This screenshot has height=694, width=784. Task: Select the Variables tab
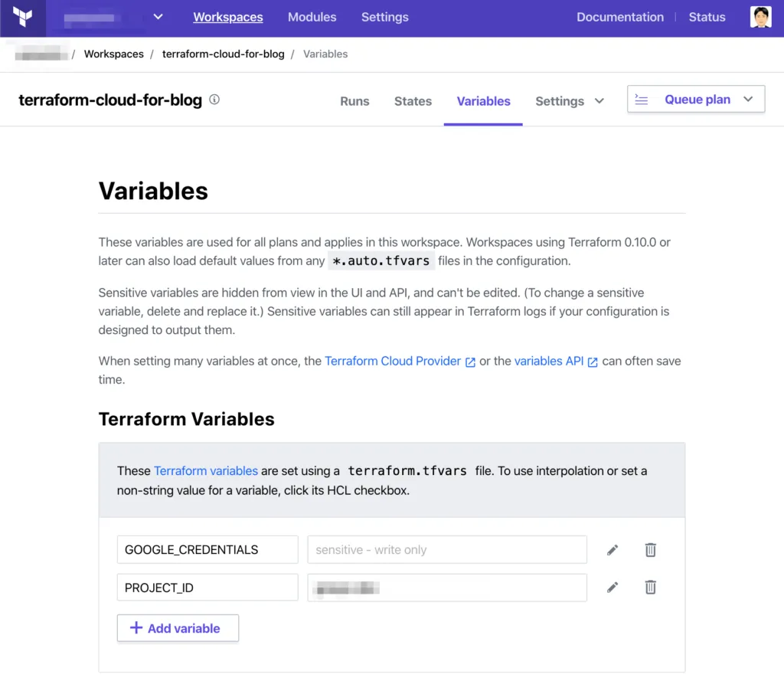[484, 101]
